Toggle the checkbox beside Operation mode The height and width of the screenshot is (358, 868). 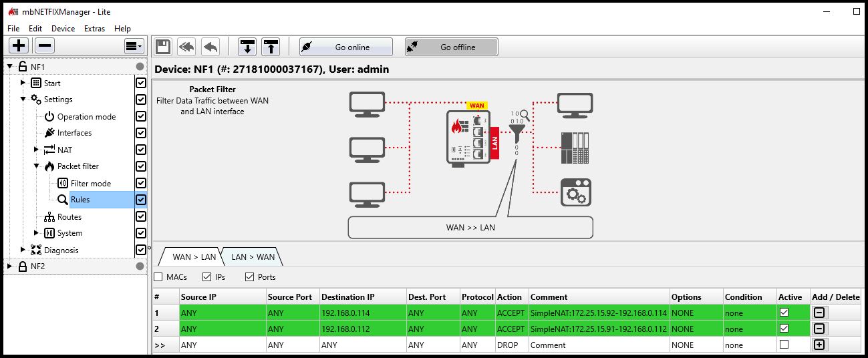click(140, 116)
